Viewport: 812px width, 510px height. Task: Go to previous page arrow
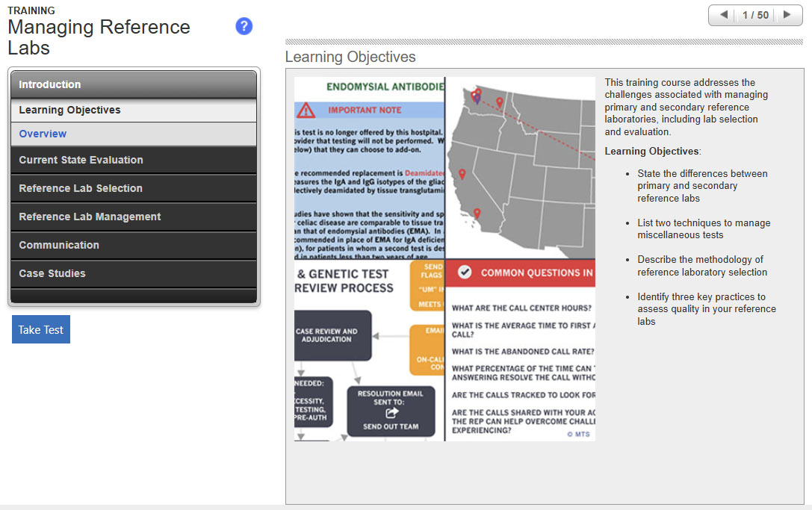[x=723, y=15]
